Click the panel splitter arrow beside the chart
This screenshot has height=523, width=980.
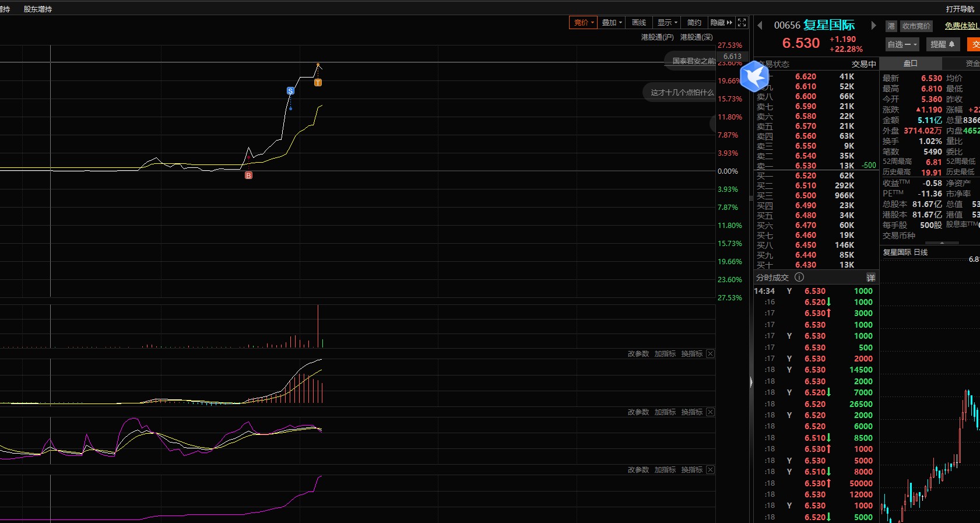click(x=751, y=382)
